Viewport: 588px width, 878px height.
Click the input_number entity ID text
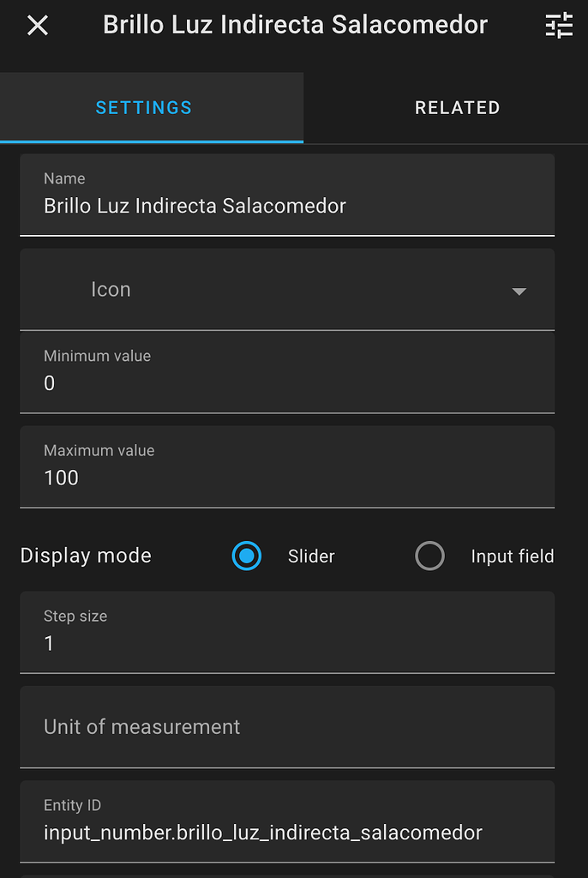[261, 832]
